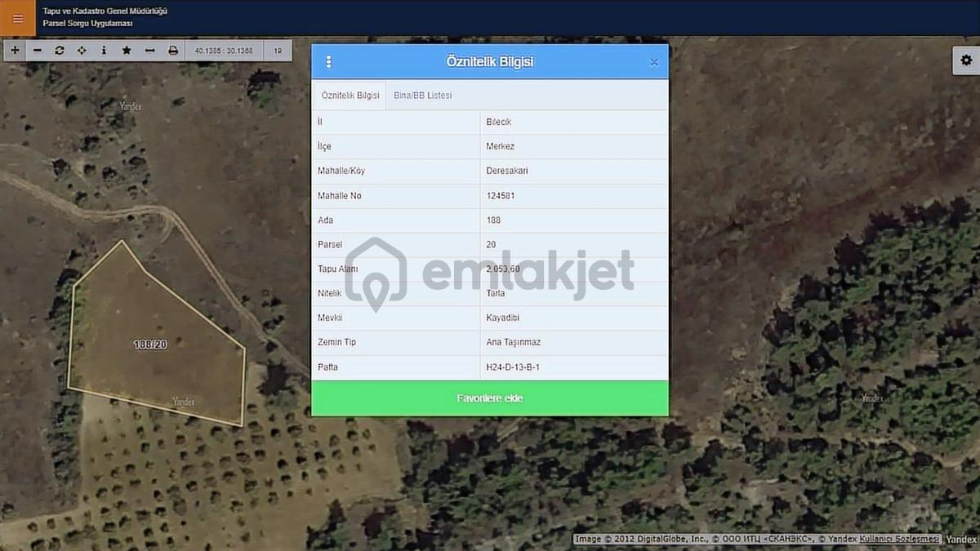Click the Zemin Tip value Ana Taşınmaz

(x=514, y=342)
